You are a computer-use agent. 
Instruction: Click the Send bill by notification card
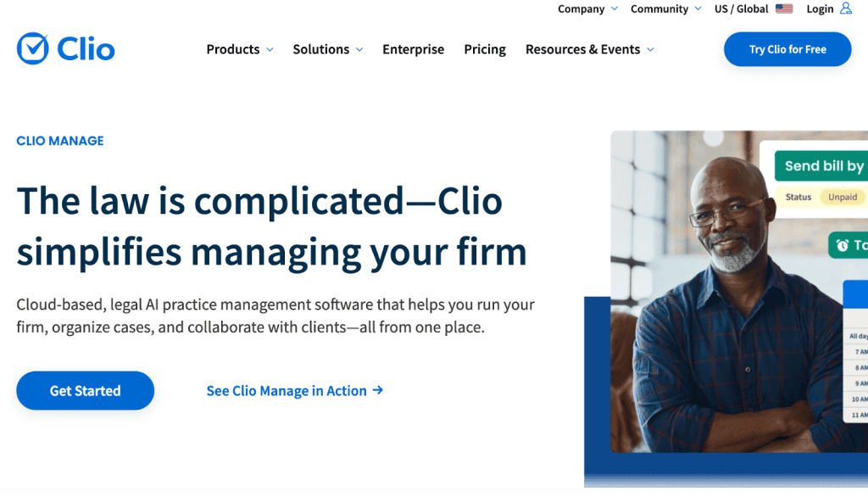click(822, 165)
